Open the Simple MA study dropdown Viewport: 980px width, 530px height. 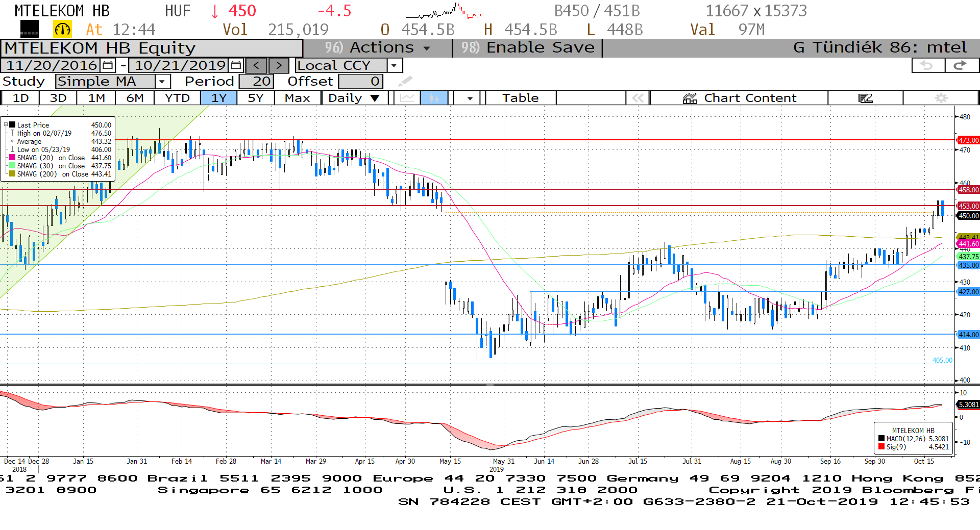[x=162, y=82]
